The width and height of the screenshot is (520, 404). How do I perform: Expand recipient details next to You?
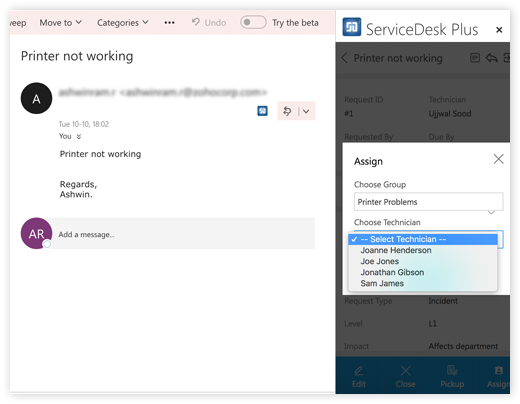(x=79, y=136)
